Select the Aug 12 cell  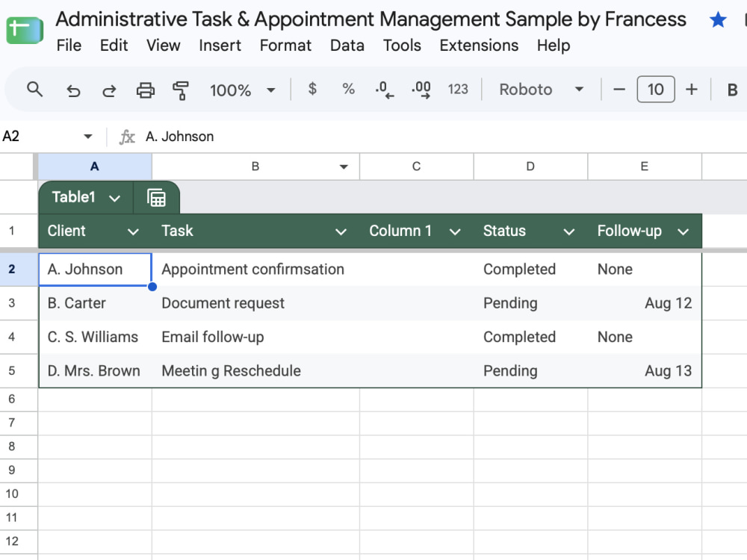point(645,303)
